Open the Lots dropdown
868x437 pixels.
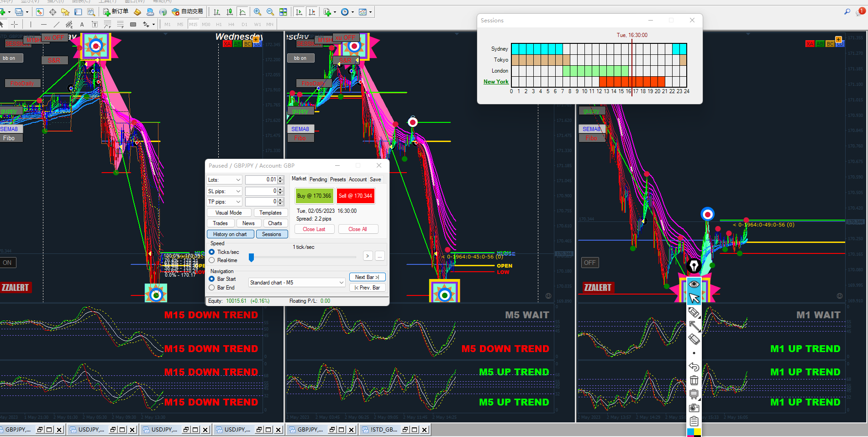[224, 180]
